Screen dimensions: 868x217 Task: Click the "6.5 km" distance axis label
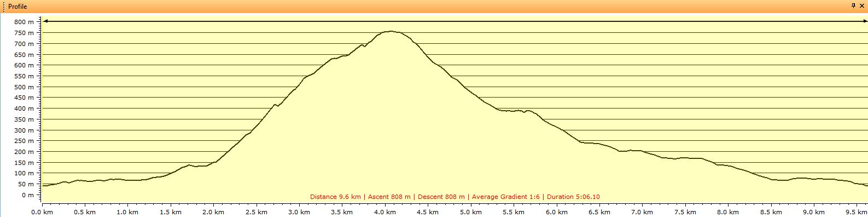tap(599, 212)
